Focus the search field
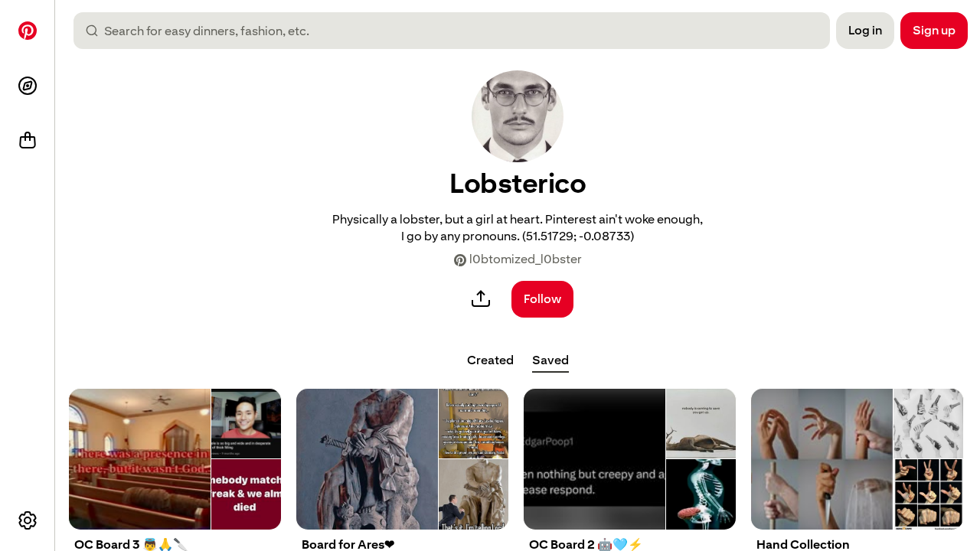980x551 pixels. pos(452,31)
